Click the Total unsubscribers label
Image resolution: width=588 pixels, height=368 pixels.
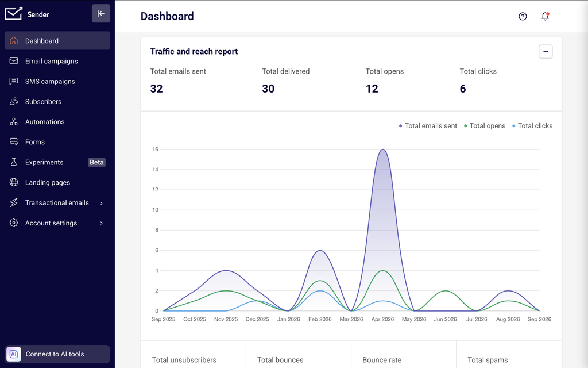click(184, 360)
